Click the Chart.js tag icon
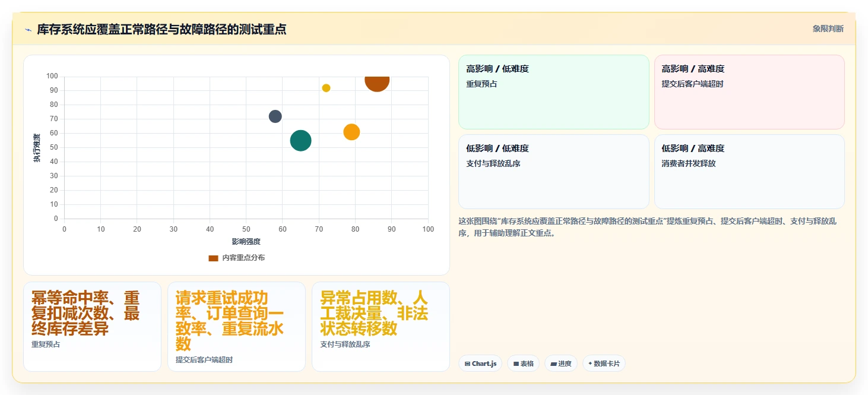The image size is (868, 395). coord(468,364)
